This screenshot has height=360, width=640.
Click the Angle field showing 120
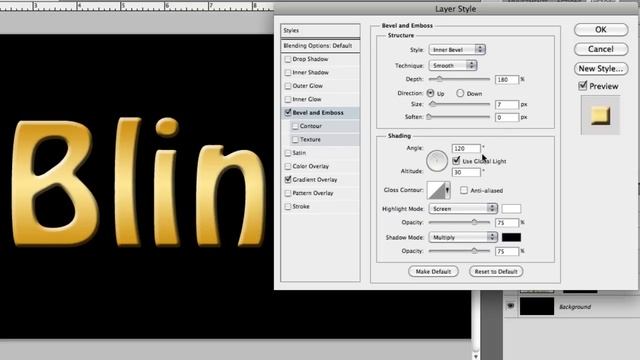[467, 149]
